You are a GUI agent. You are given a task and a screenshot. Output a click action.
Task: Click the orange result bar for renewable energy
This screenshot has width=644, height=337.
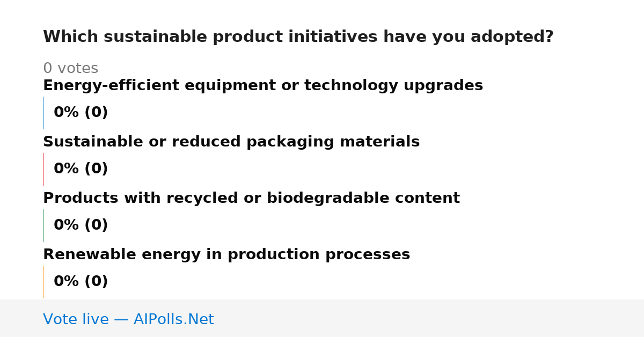click(43, 282)
